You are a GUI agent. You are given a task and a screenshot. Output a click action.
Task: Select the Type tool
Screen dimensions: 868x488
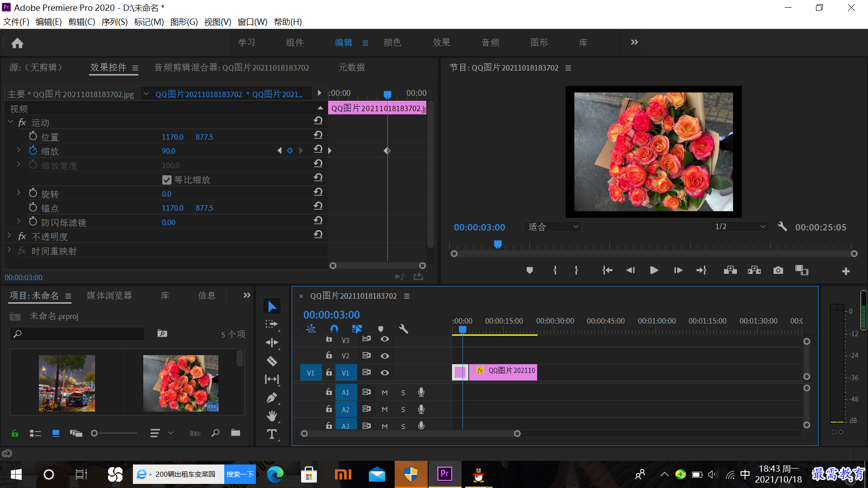(272, 434)
